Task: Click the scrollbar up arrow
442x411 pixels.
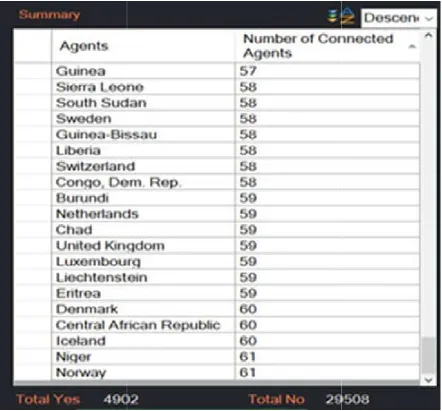Action: (429, 36)
